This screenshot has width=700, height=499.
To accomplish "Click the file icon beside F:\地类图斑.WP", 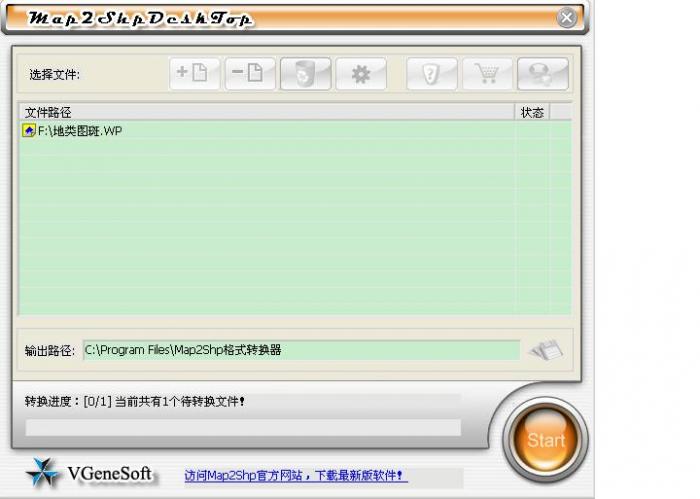I will (29, 131).
